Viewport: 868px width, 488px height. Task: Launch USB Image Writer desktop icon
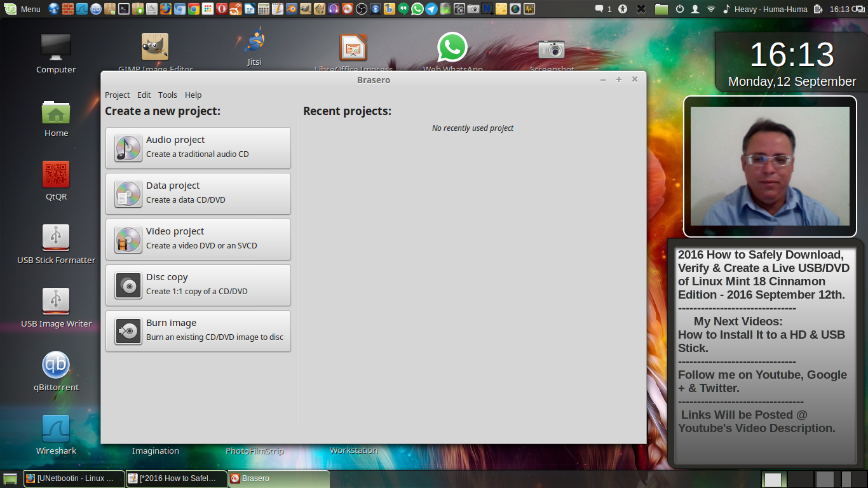(56, 308)
